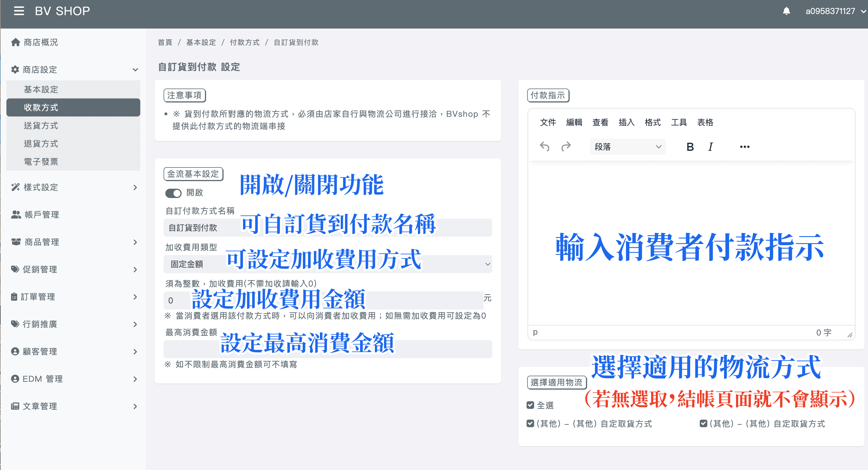Viewport: 868px width, 470px height.
Task: Go to 付款方式 breadcrumb link
Action: tap(245, 43)
